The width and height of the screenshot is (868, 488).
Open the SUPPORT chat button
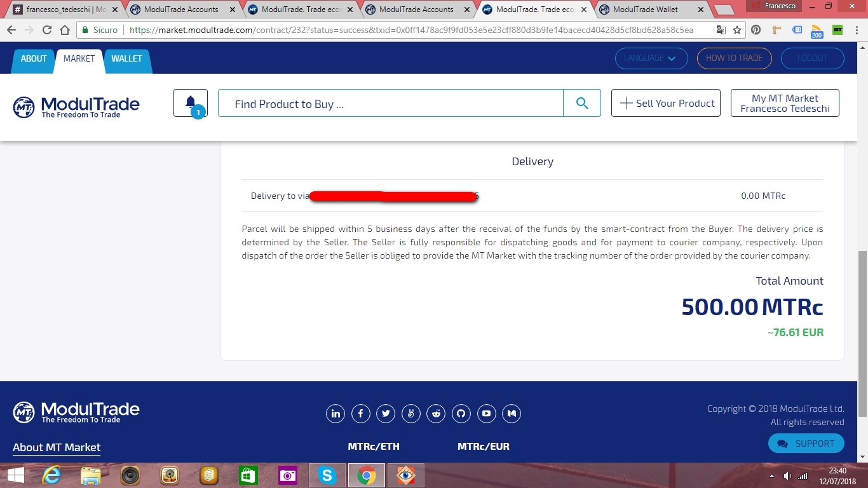pos(806,444)
